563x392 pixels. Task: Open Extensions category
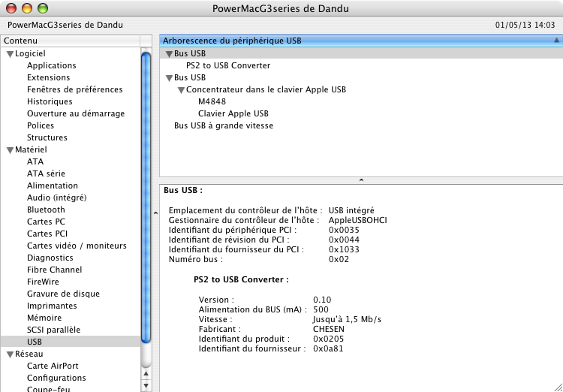pos(48,77)
